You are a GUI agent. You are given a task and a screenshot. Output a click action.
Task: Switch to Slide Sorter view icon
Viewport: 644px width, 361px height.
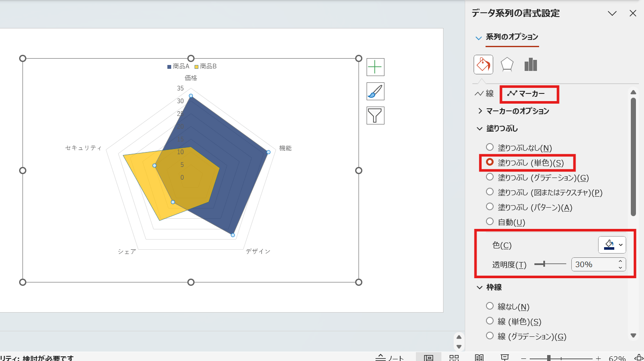[454, 358]
